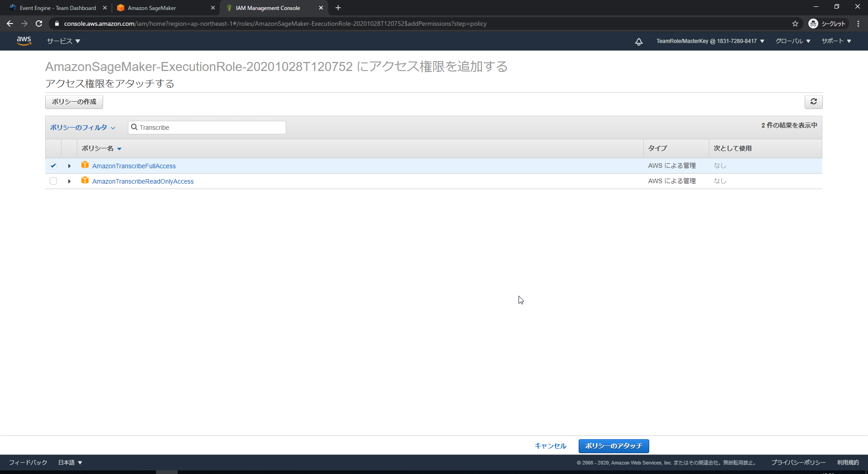Click in the Transcribe policy search field
This screenshot has width=868, height=474.
point(207,128)
